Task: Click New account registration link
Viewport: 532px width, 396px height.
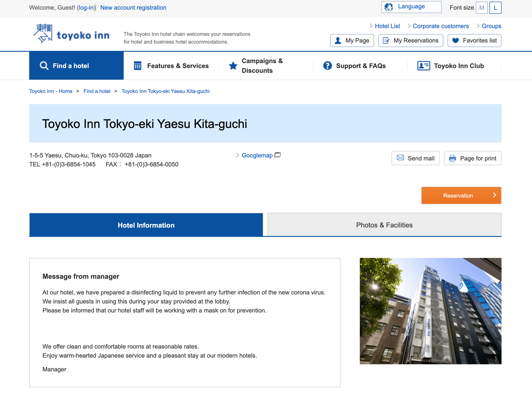Action: [x=133, y=8]
